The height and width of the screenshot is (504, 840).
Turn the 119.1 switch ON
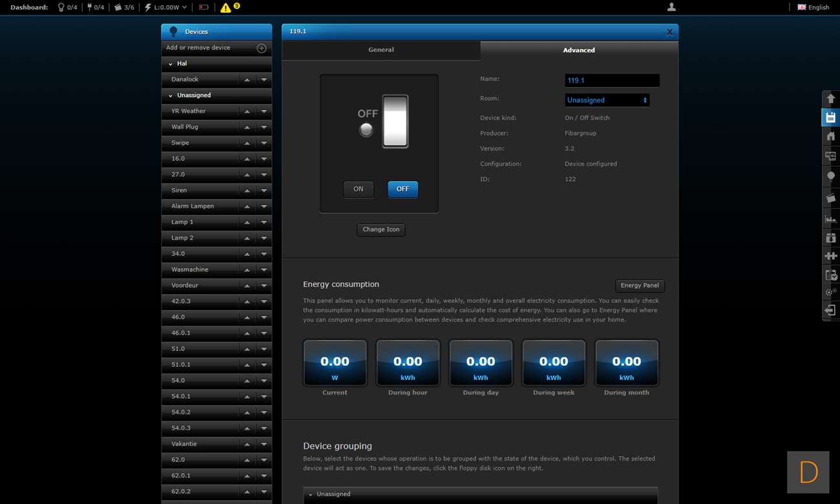(x=358, y=189)
